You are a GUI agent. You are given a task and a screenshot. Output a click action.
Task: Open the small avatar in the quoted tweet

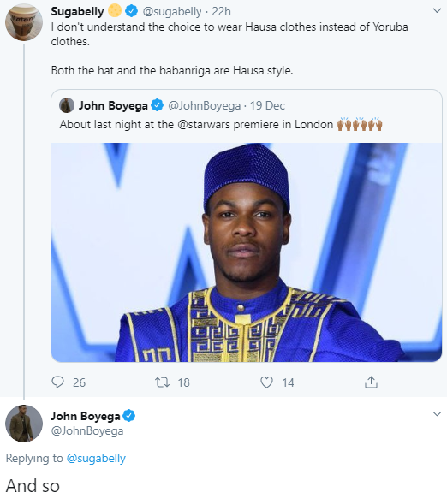point(67,105)
